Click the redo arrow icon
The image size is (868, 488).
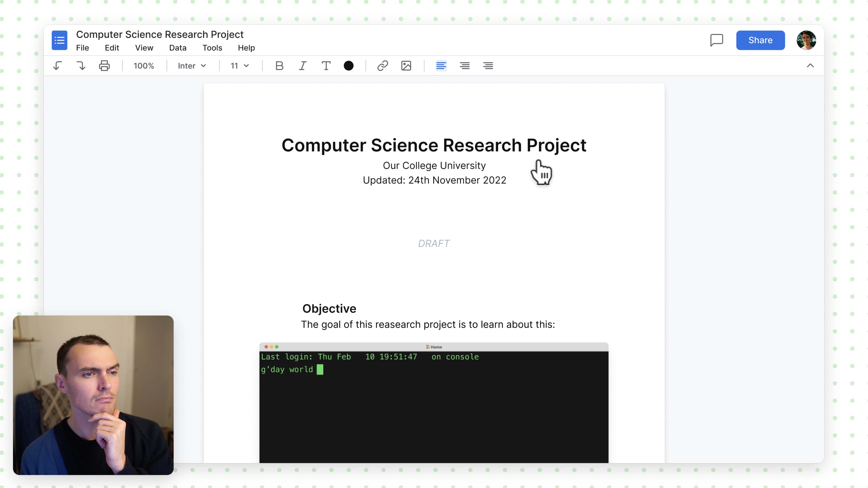click(x=81, y=66)
